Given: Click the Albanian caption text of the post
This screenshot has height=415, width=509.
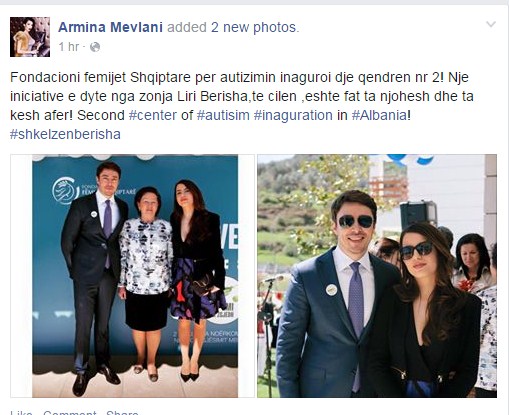Looking at the screenshot, I should tap(242, 96).
